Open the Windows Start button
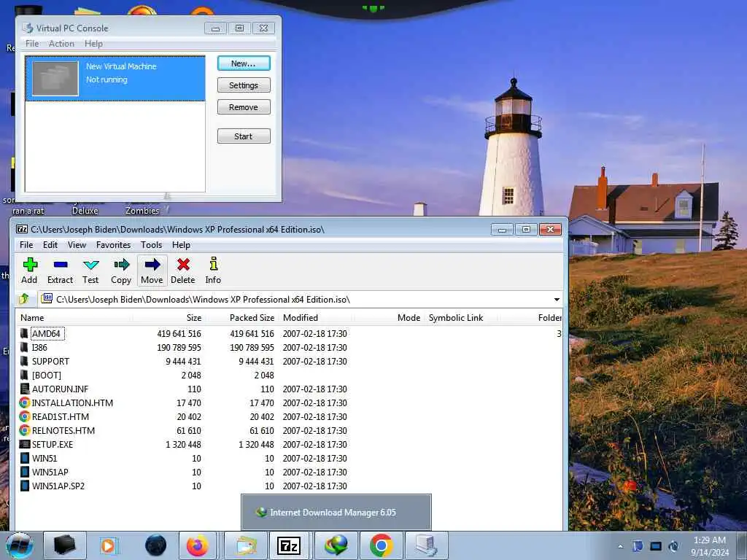Screen dimensions: 747x560 (19, 545)
